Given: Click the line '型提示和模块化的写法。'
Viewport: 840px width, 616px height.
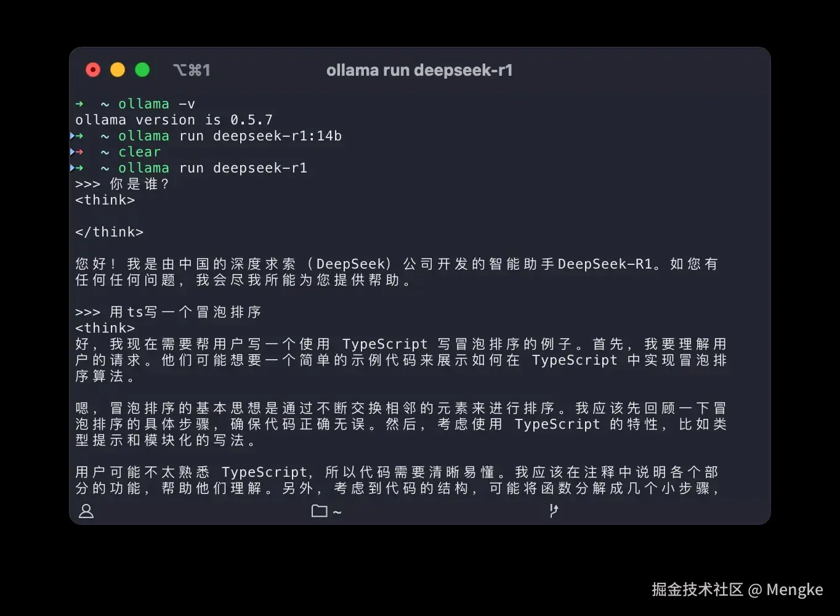Looking at the screenshot, I should (x=166, y=440).
